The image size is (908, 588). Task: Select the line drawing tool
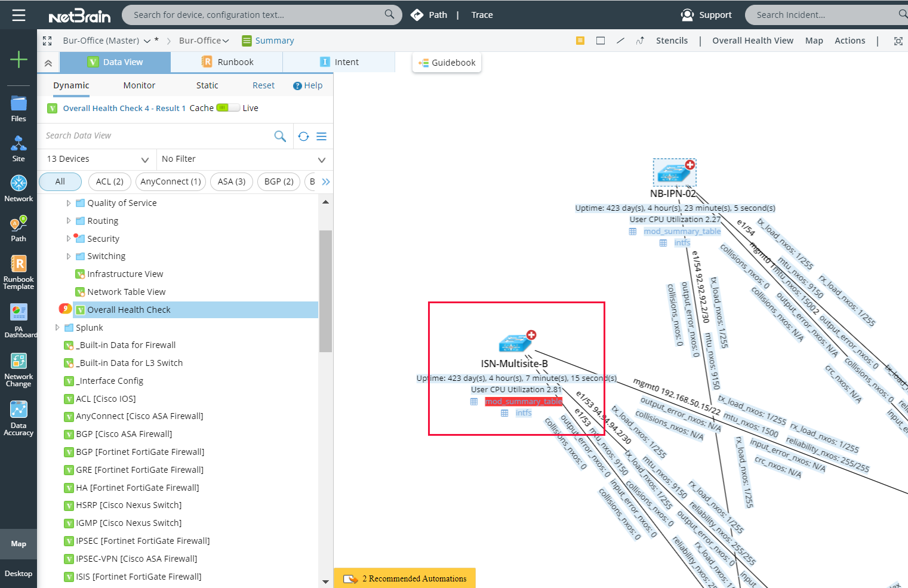coord(620,40)
